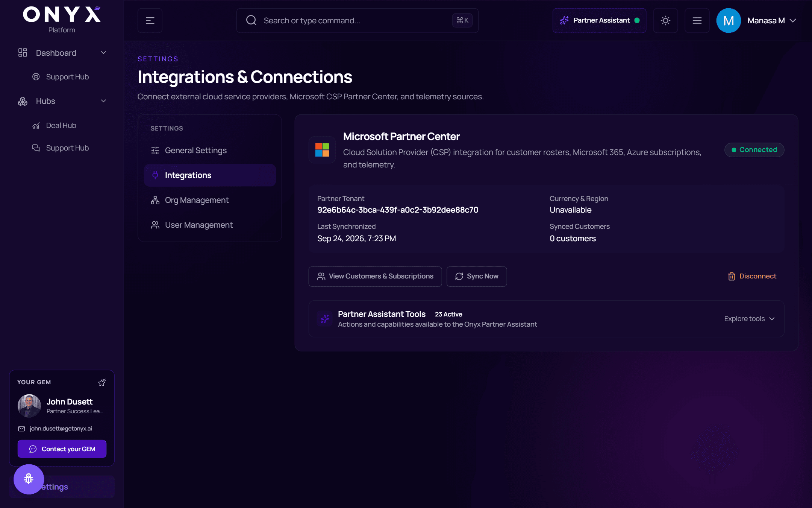Click John Dusett's profile photo
This screenshot has width=812, height=508.
pyautogui.click(x=29, y=406)
